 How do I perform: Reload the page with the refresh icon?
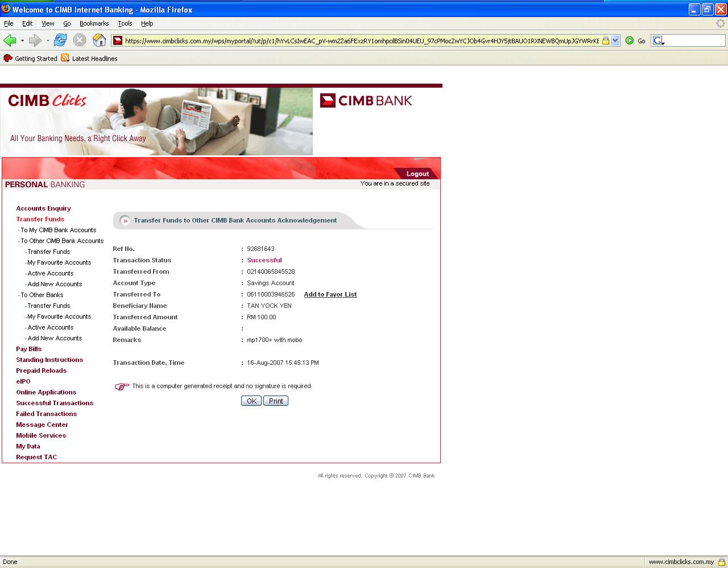click(x=60, y=40)
